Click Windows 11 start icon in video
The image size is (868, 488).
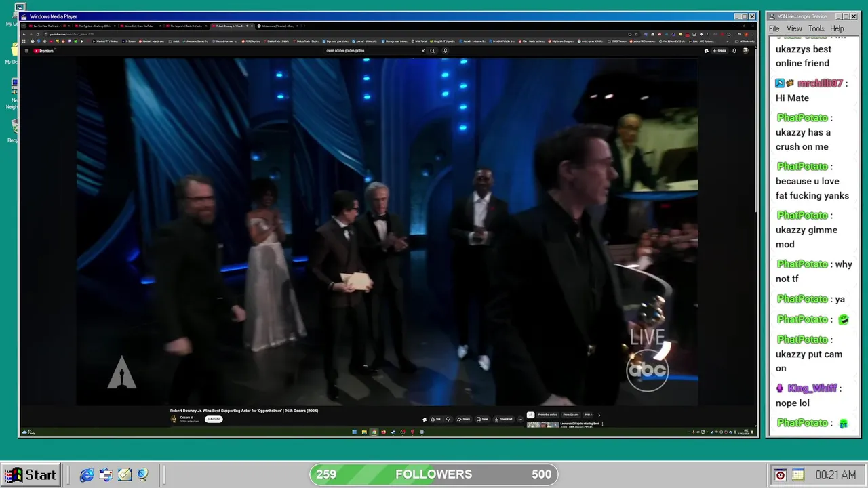[x=354, y=432]
